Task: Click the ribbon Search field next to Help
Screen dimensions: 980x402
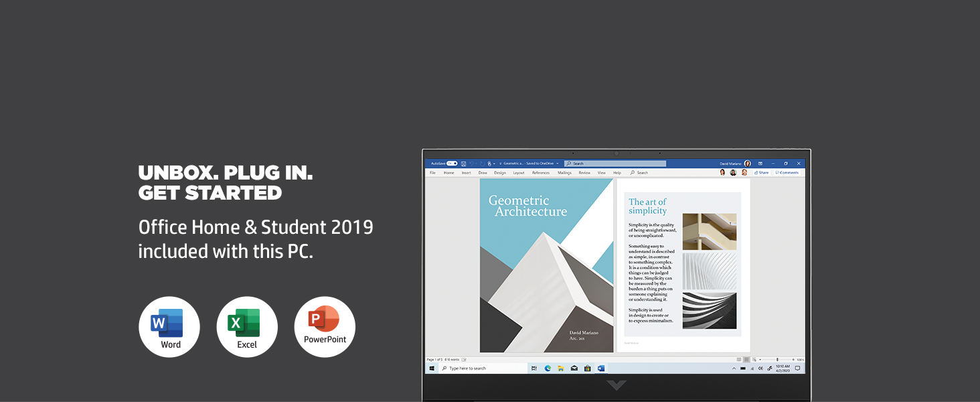Action: click(639, 173)
